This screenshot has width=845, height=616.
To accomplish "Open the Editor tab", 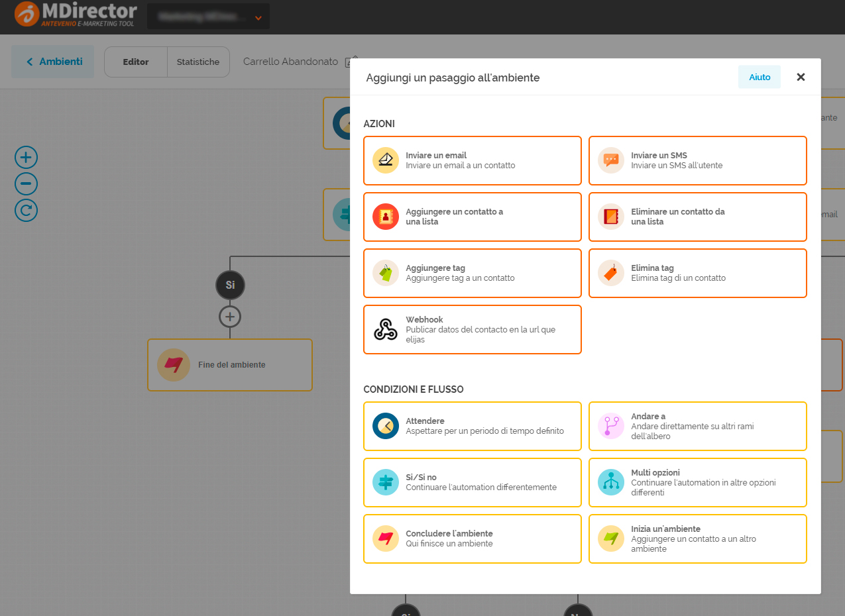I will coord(136,62).
